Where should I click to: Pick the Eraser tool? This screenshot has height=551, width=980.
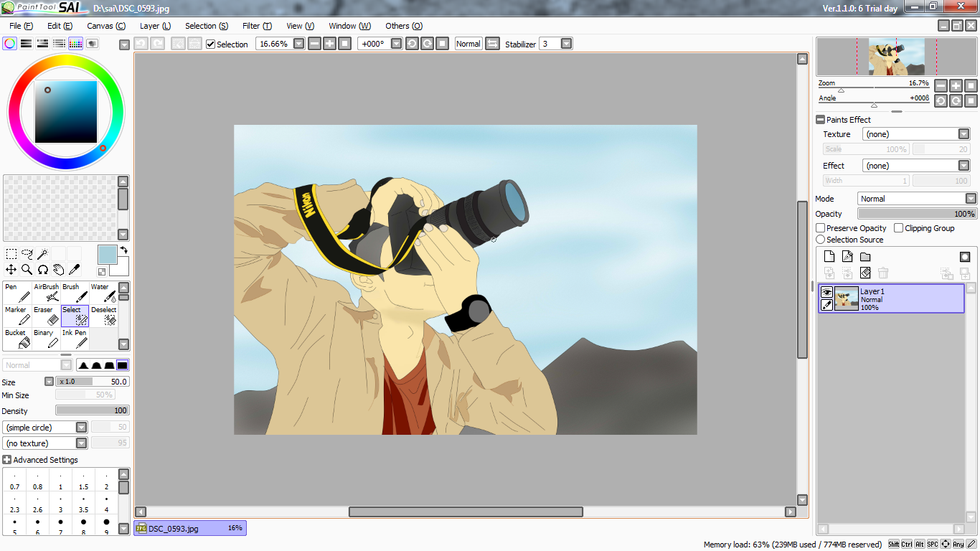click(x=43, y=314)
